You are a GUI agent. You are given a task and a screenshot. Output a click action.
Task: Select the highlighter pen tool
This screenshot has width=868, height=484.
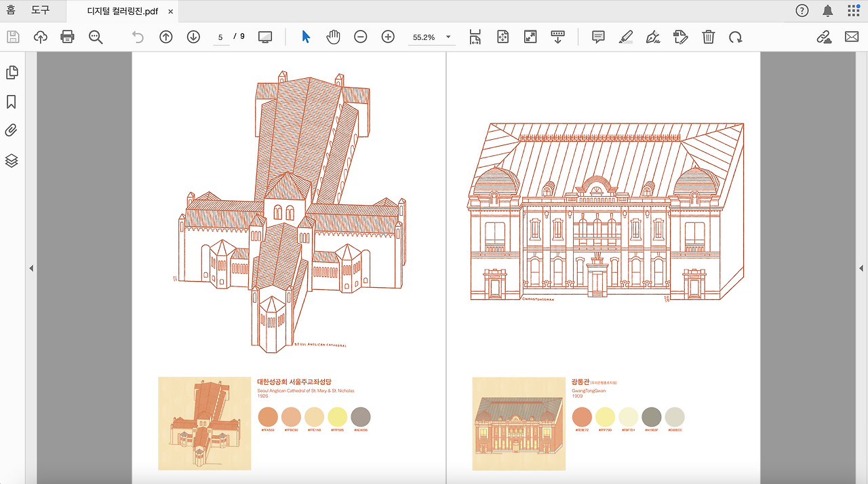pos(626,37)
